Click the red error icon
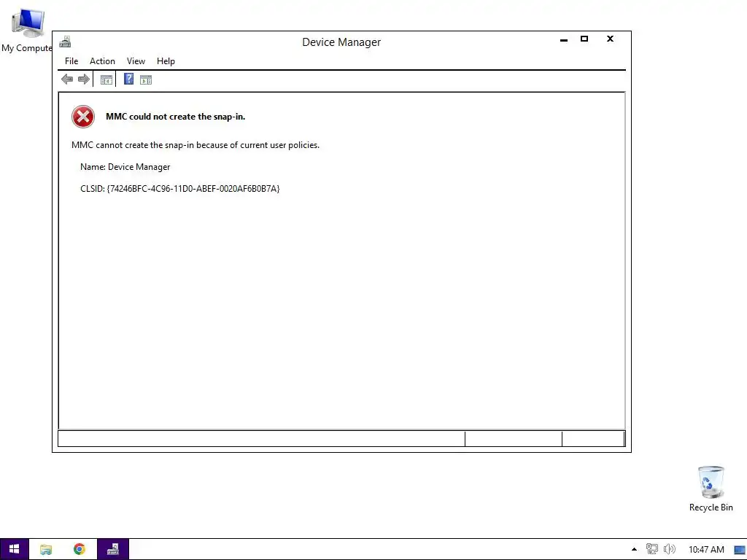This screenshot has width=747, height=560. pos(83,117)
